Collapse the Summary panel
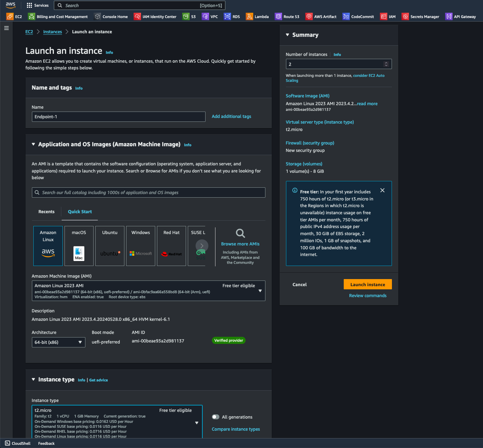Viewport: 483px width, 448px height. (287, 35)
